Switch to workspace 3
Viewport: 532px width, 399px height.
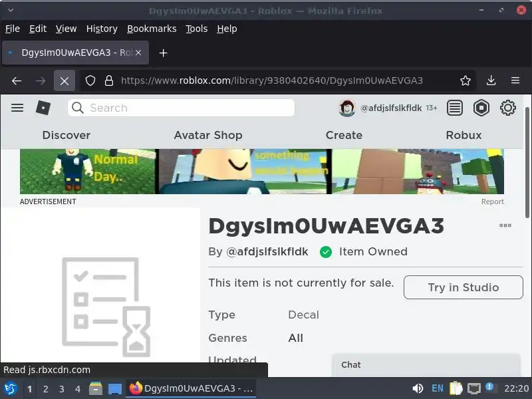click(61, 389)
